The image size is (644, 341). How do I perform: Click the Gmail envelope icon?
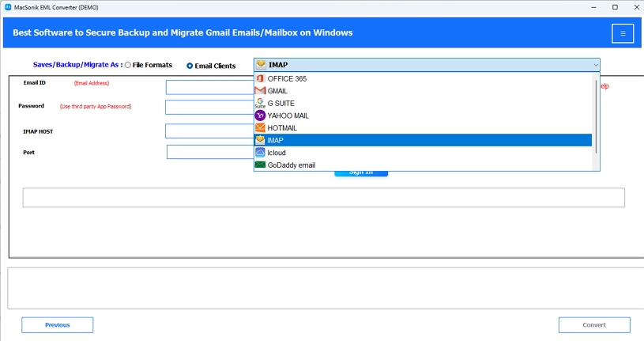click(x=260, y=90)
